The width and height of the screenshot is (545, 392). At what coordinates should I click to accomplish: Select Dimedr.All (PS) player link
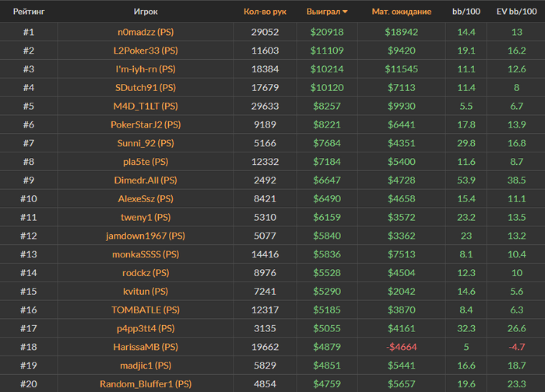click(x=145, y=180)
